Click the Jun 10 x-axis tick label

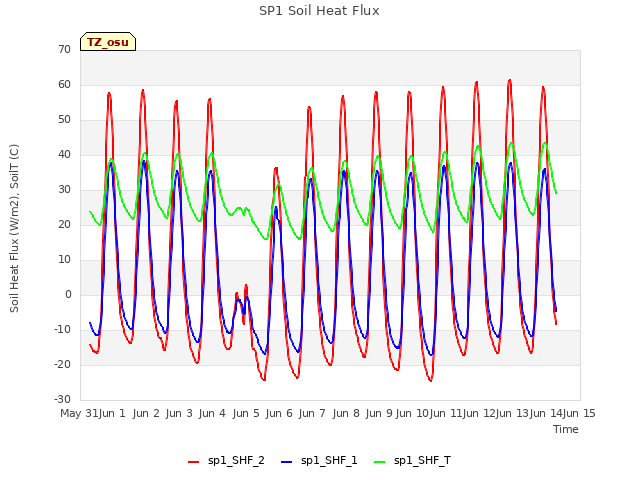412,413
